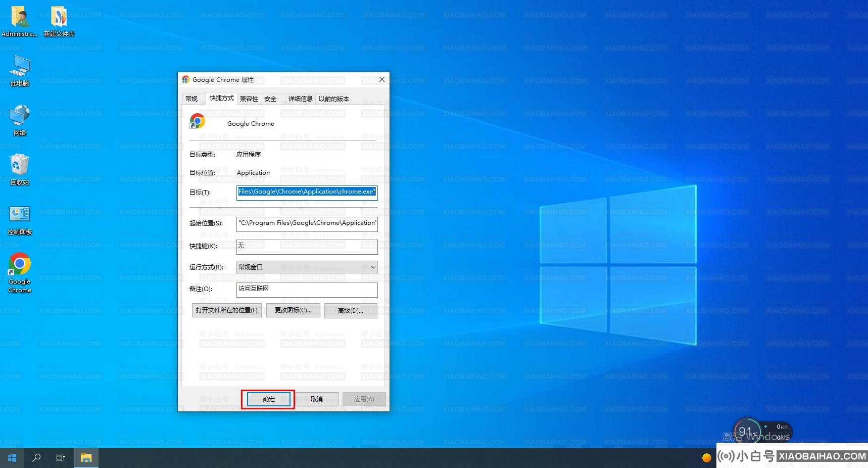Click the Application target location value
Image resolution: width=868 pixels, height=468 pixels.
[253, 173]
